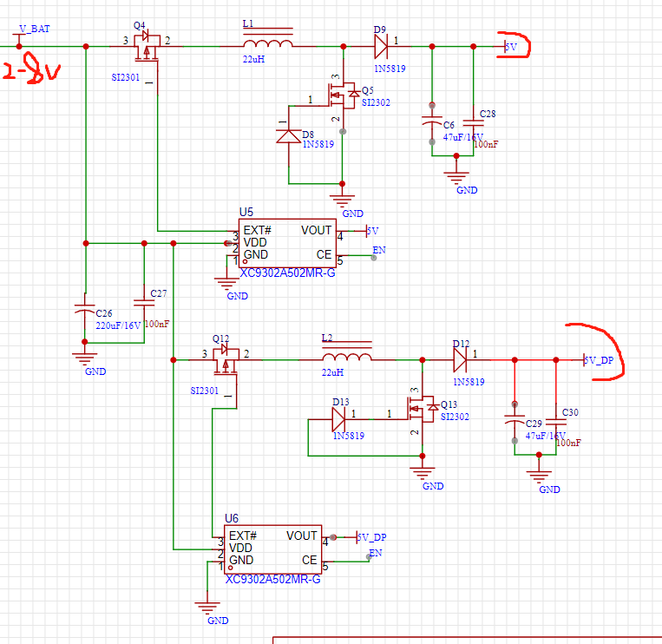The width and height of the screenshot is (662, 644).
Task: Click the 220uF/16V value of C26
Action: 118,325
